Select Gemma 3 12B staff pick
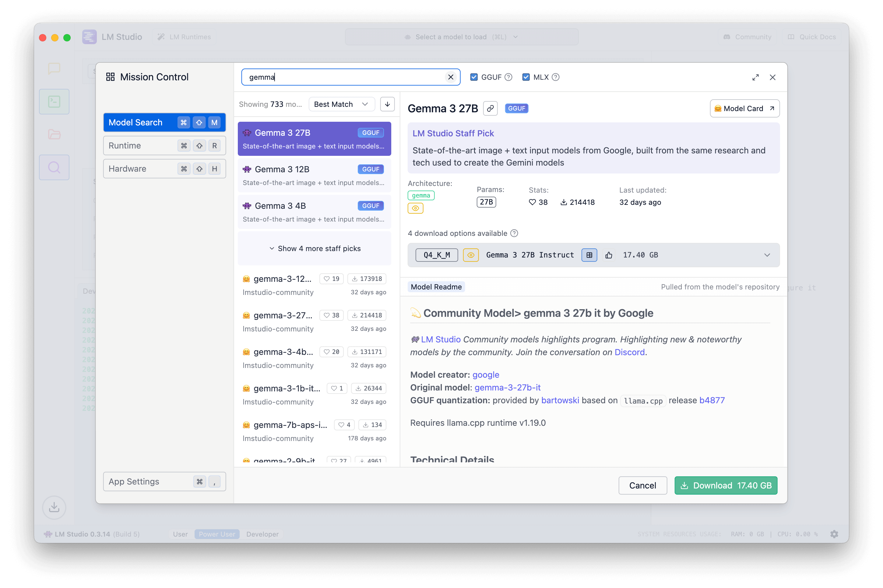The width and height of the screenshot is (883, 588). pos(314,175)
